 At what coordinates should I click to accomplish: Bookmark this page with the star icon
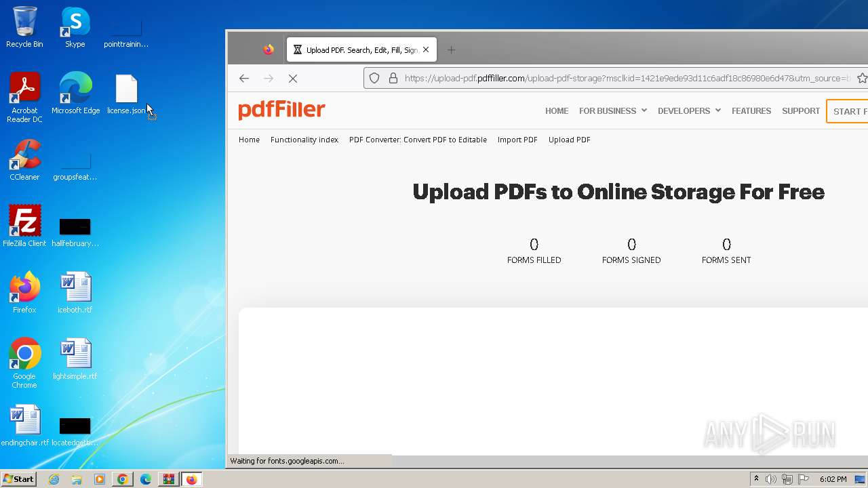(862, 78)
